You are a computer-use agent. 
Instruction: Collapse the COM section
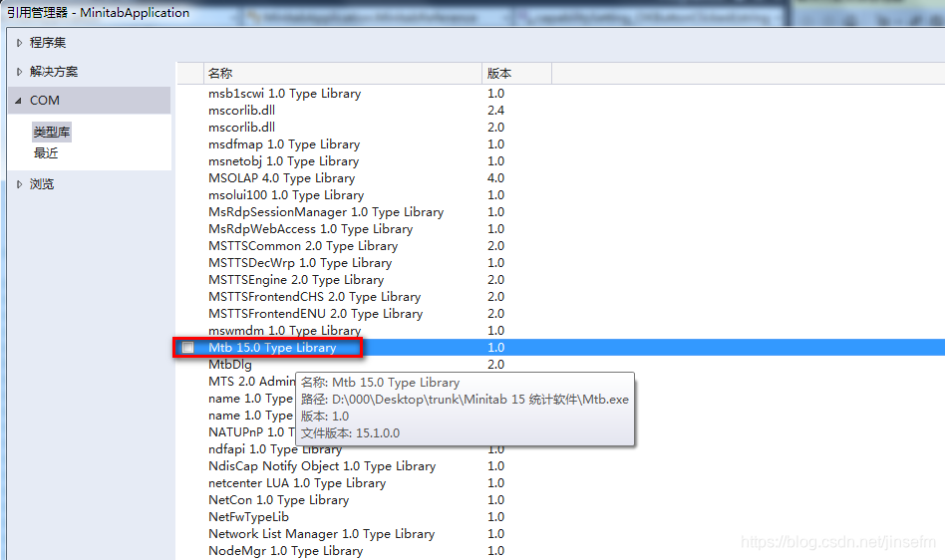click(18, 101)
